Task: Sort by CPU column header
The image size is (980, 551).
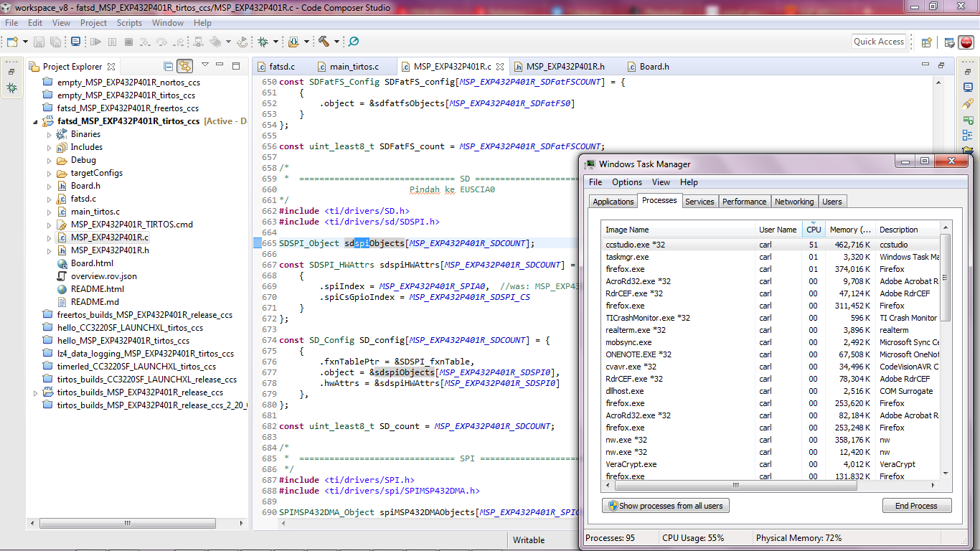Action: (813, 230)
